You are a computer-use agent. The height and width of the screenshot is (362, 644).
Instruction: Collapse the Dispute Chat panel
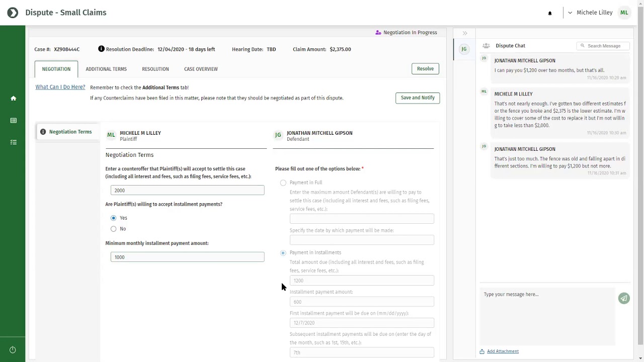click(x=465, y=33)
